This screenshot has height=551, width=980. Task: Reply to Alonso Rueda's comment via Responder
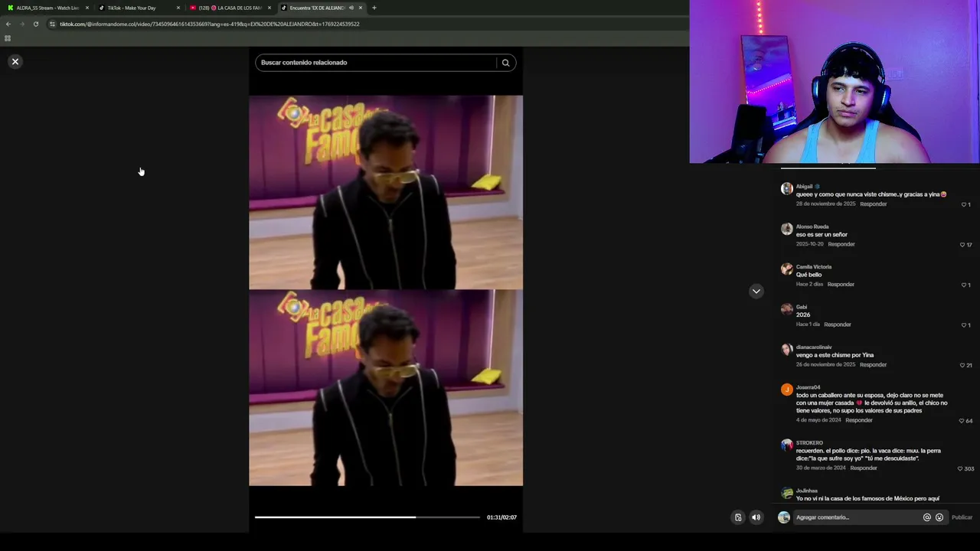pos(841,244)
